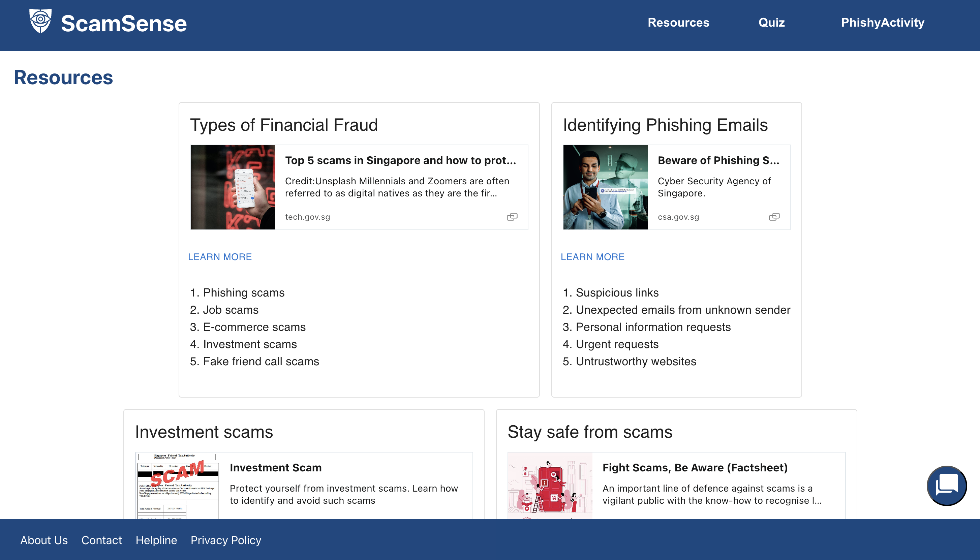980x560 pixels.
Task: Click Learn More under Types of Financial Fraud
Action: point(220,257)
